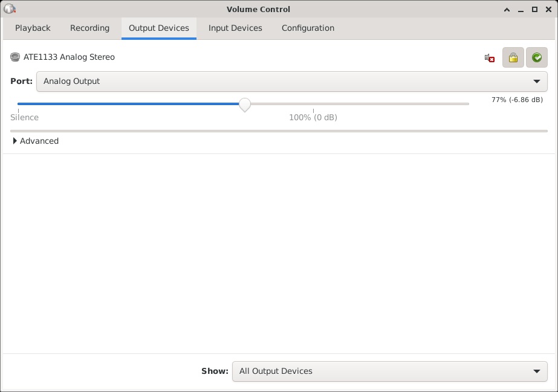Click the volume slider handle at 77%

pyautogui.click(x=244, y=105)
